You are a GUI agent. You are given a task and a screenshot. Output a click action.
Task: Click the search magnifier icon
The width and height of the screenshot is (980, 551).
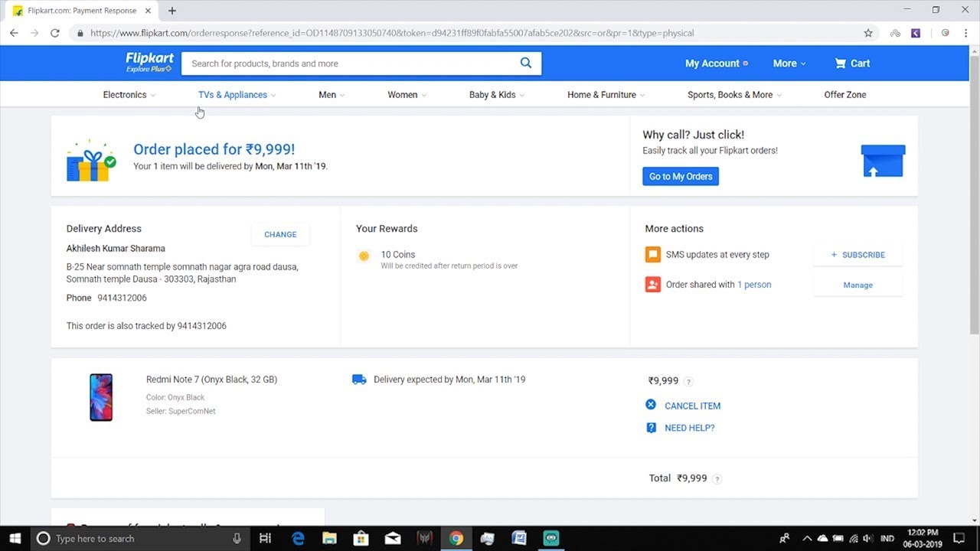[x=526, y=64]
